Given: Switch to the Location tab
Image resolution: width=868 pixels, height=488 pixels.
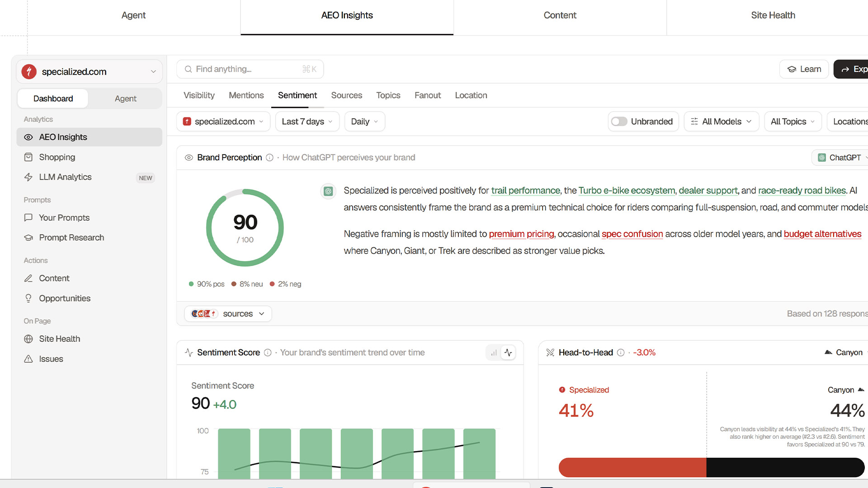Looking at the screenshot, I should [471, 95].
